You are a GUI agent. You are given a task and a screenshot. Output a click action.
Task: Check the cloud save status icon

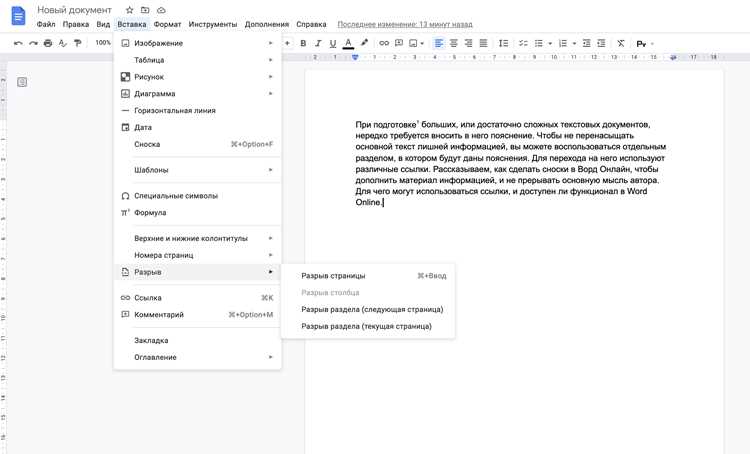coord(161,10)
